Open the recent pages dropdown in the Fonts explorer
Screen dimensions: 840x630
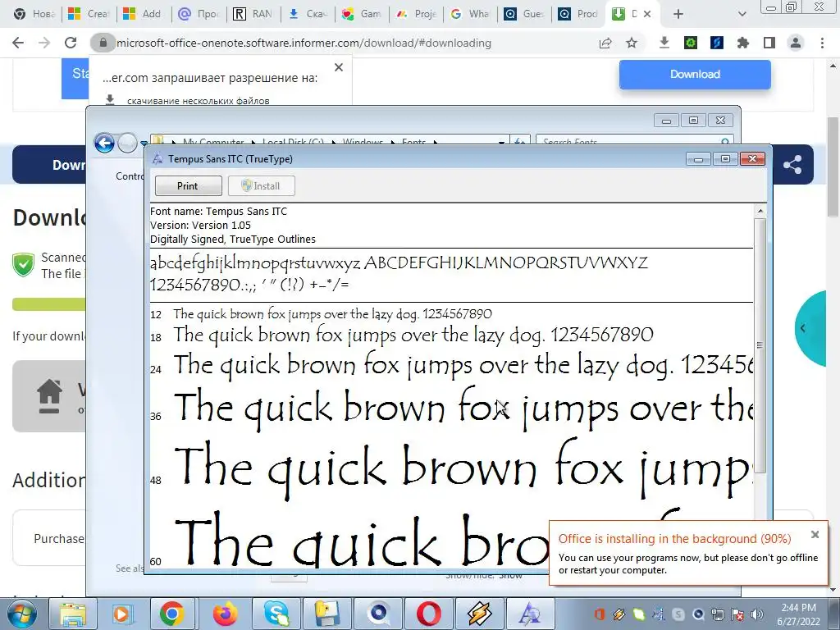click(144, 144)
